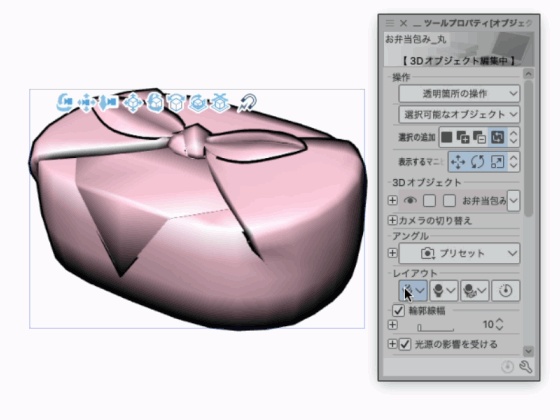The height and width of the screenshot is (420, 560).
Task: Click the 選択の追加 row stepper arrows
Action: pyautogui.click(x=514, y=137)
